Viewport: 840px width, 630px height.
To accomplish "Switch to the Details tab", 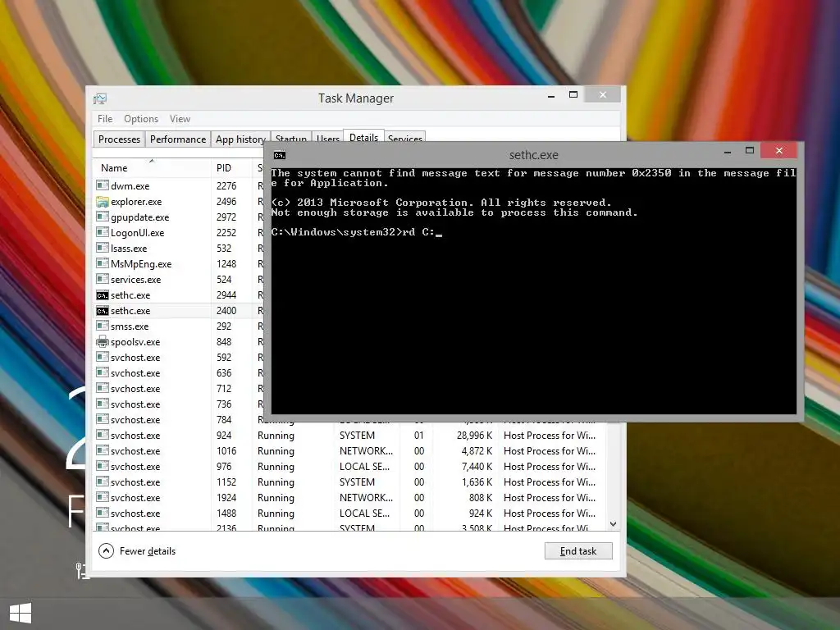I will pos(363,137).
